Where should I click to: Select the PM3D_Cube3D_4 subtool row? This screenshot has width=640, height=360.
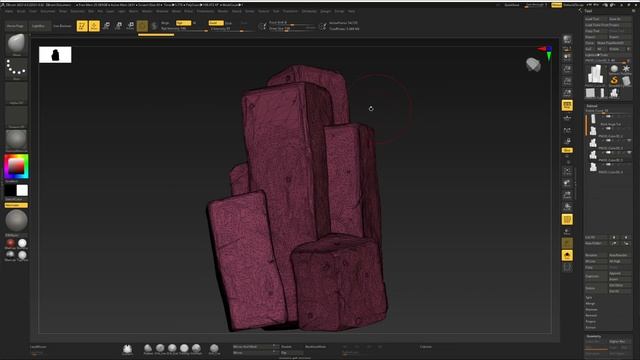click(609, 167)
